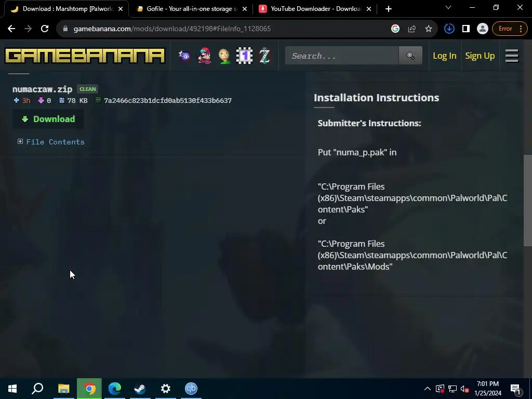Open Windows taskbar search

point(37,389)
